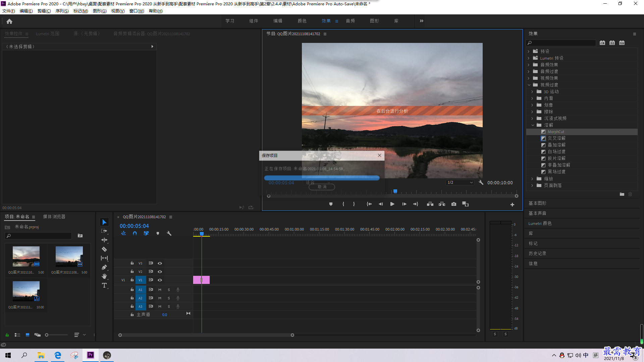Open the Lumetri 颜色 panel
Screen dimensions: 644x362
point(540,223)
